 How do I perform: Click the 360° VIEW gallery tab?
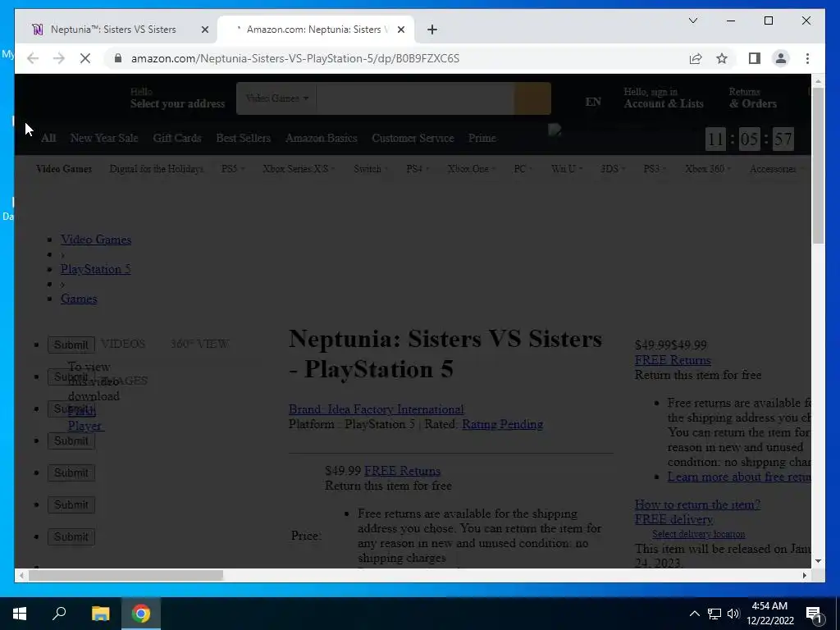click(x=199, y=344)
